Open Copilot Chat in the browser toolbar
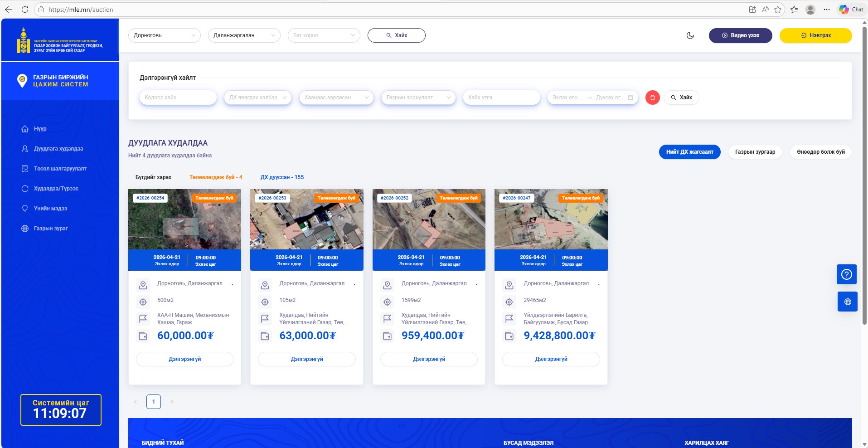This screenshot has height=448, width=868. click(x=851, y=10)
